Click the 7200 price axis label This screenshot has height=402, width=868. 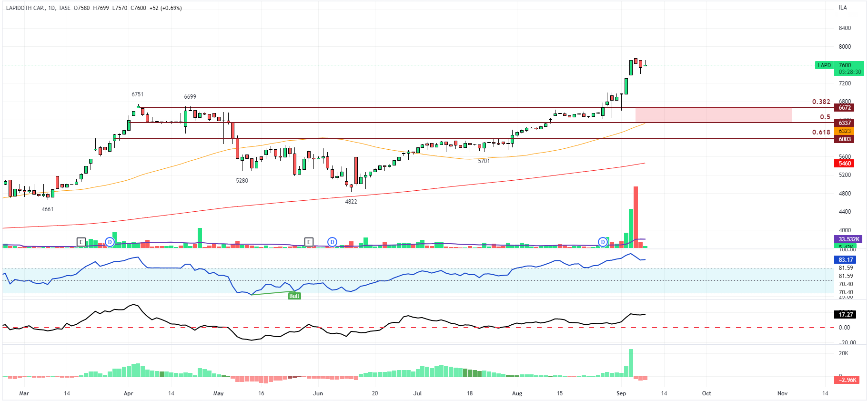845,83
